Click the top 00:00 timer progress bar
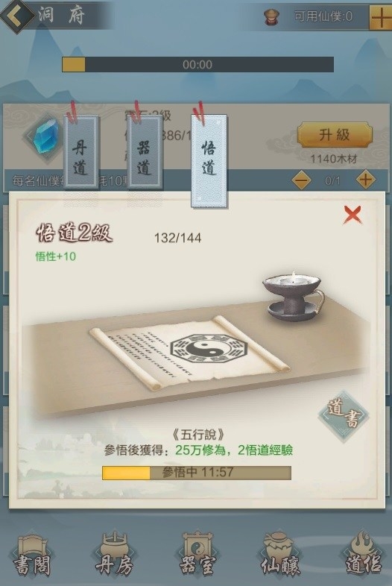Image resolution: width=392 pixels, height=586 pixels. [197, 64]
